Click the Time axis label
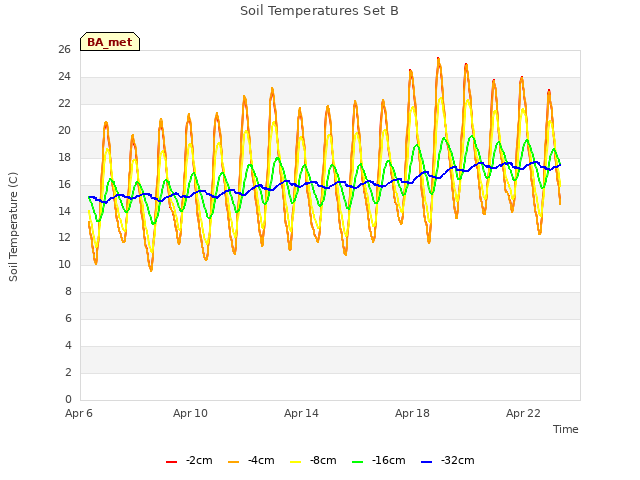Image resolution: width=640 pixels, height=480 pixels. 566,429
